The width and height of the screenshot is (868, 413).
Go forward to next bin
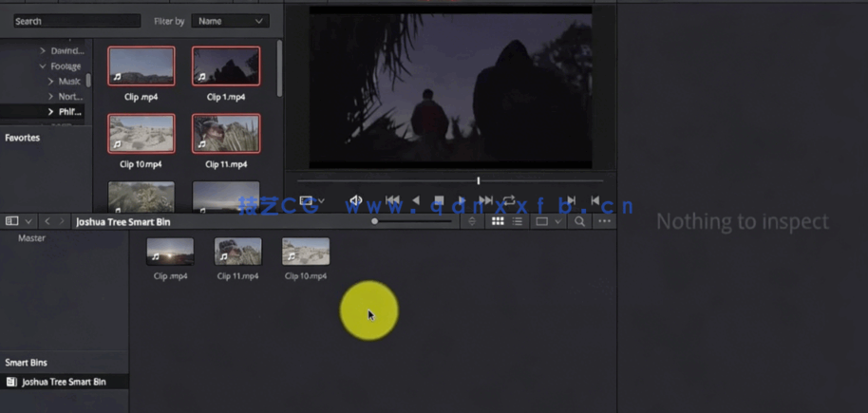coord(62,221)
